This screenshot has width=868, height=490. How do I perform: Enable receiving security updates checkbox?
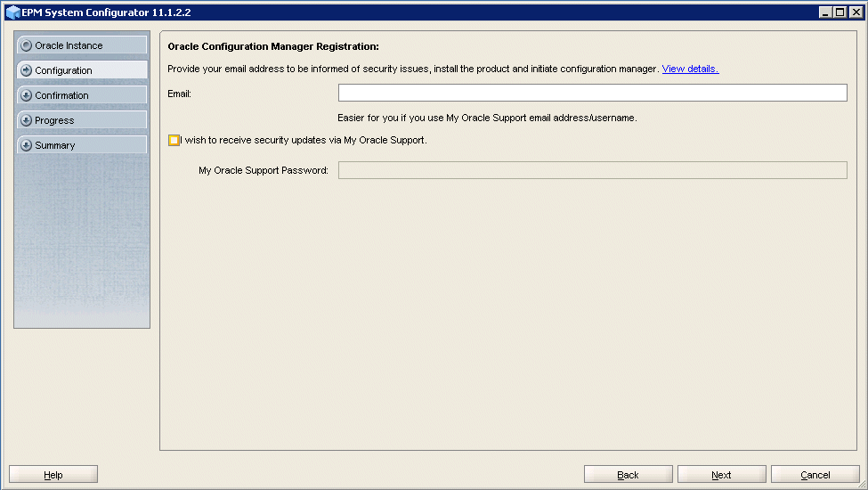point(174,140)
